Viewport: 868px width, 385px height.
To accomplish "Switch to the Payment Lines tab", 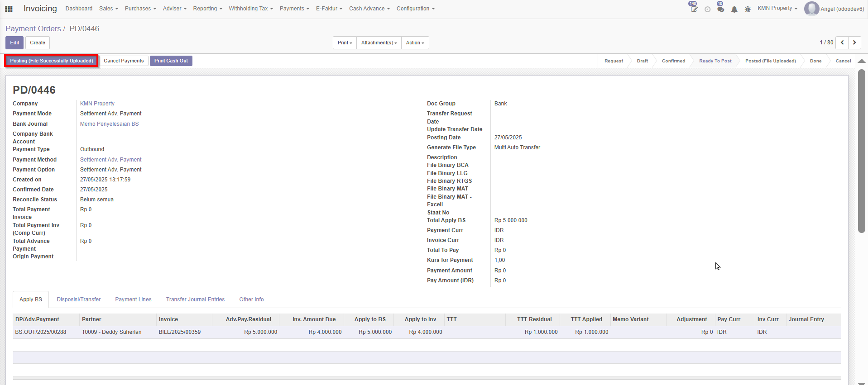I will [133, 299].
